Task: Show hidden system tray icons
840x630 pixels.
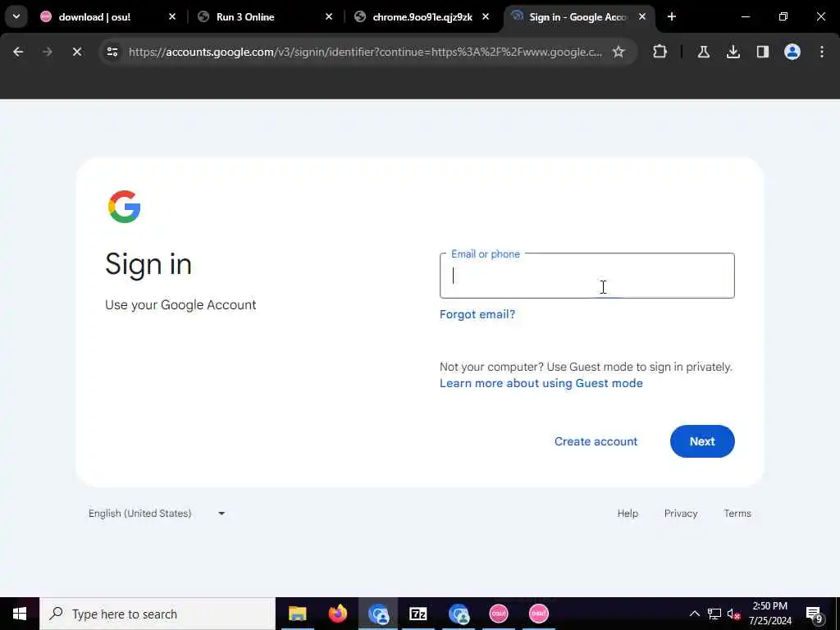Action: 694,614
